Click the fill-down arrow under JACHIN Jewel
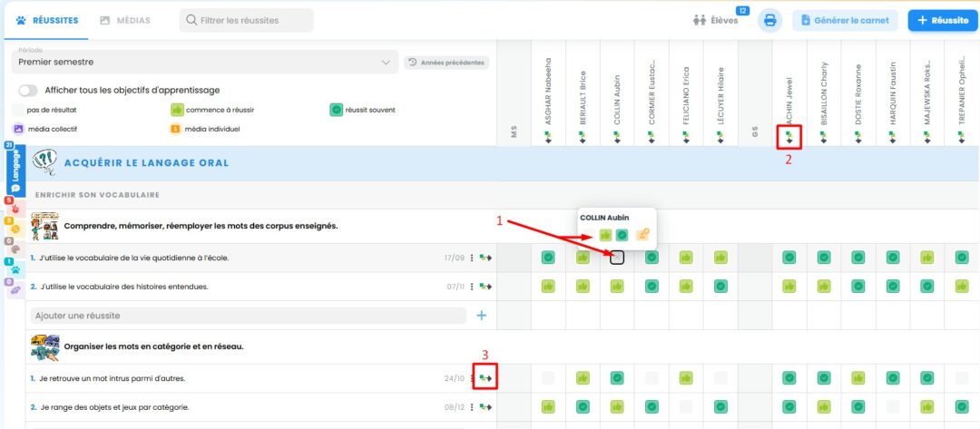980x429 pixels. pyautogui.click(x=789, y=138)
